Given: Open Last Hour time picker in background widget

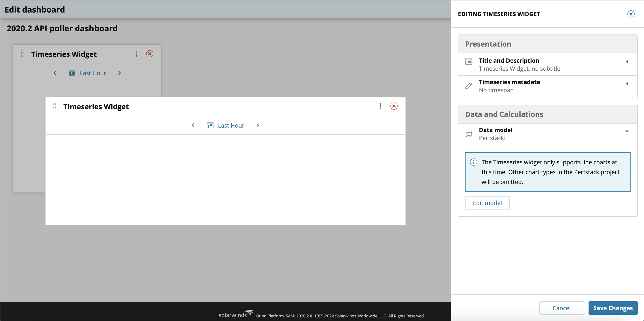Looking at the screenshot, I should point(93,73).
